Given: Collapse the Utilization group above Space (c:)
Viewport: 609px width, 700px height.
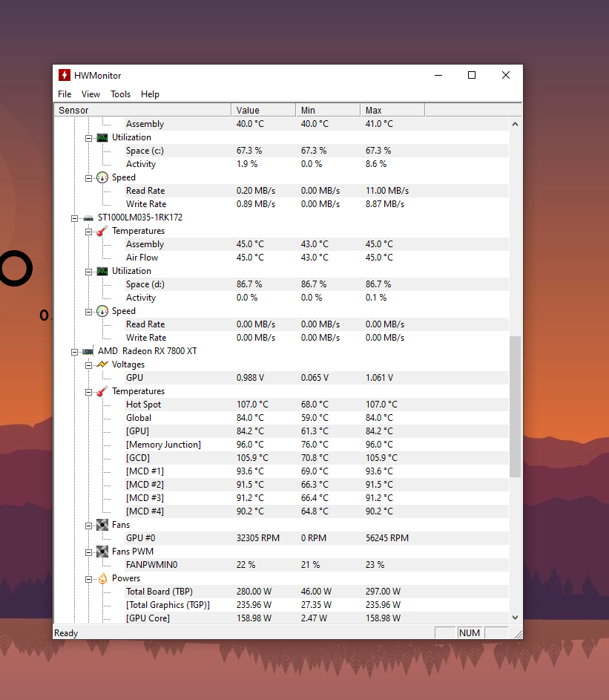Looking at the screenshot, I should click(88, 138).
